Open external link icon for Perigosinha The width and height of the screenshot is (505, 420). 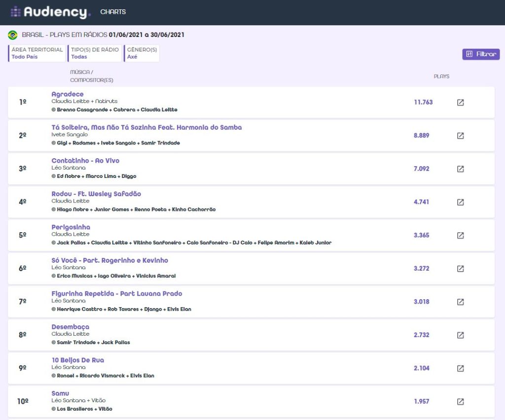[x=460, y=235]
